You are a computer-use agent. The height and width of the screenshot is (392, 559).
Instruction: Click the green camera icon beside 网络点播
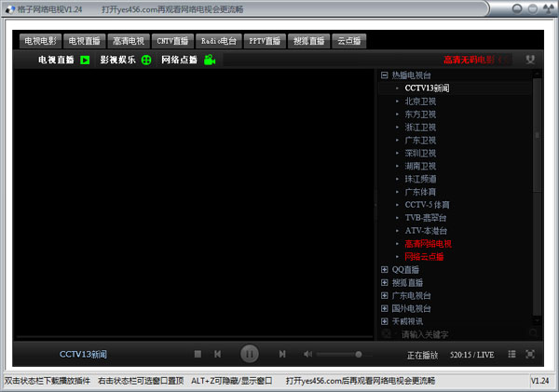click(x=210, y=60)
